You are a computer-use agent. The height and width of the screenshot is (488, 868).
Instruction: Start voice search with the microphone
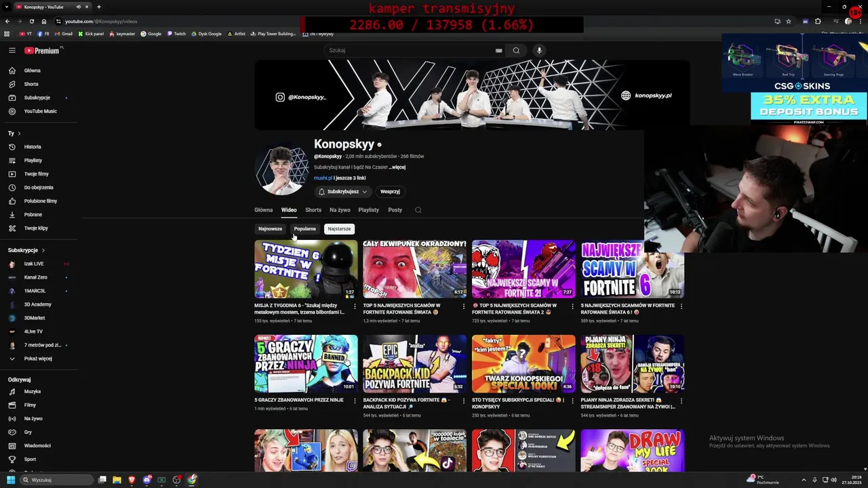point(539,50)
